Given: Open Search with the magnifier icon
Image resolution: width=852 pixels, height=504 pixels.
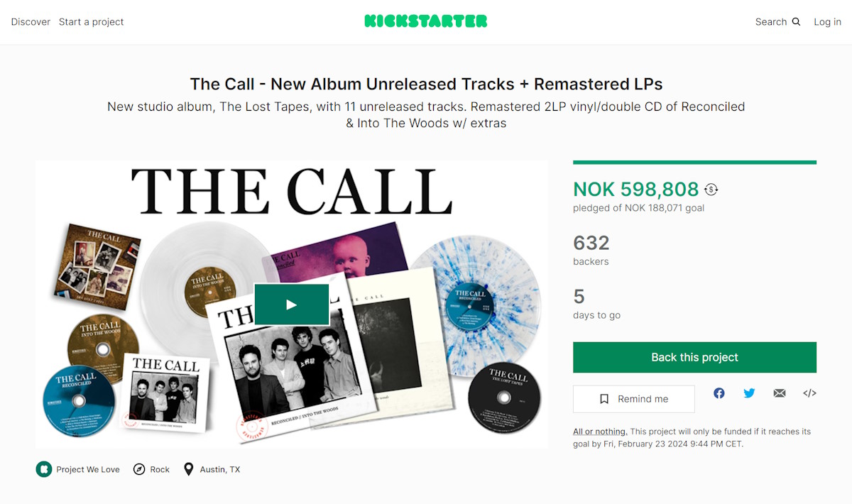Looking at the screenshot, I should [777, 22].
